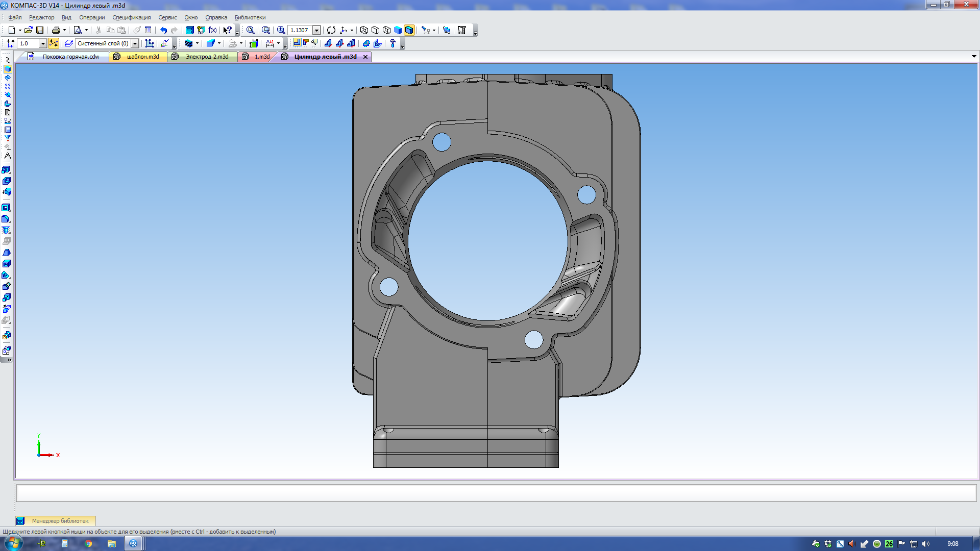
Task: Open dropdown next to the New document icon
Action: pyautogui.click(x=20, y=30)
